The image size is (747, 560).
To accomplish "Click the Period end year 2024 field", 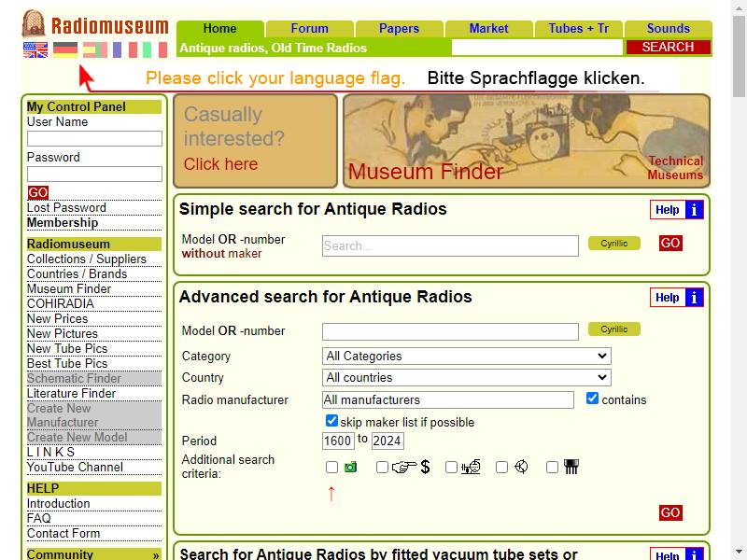I will (x=388, y=441).
